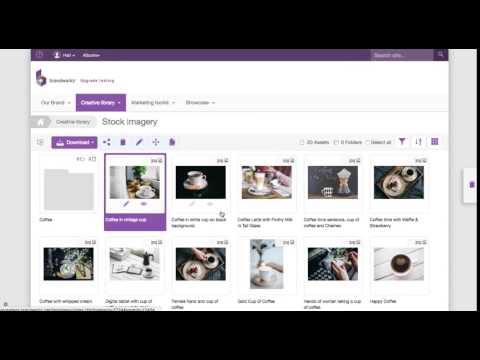
Task: Select the Coffee with whipped cream image
Action: (69, 264)
